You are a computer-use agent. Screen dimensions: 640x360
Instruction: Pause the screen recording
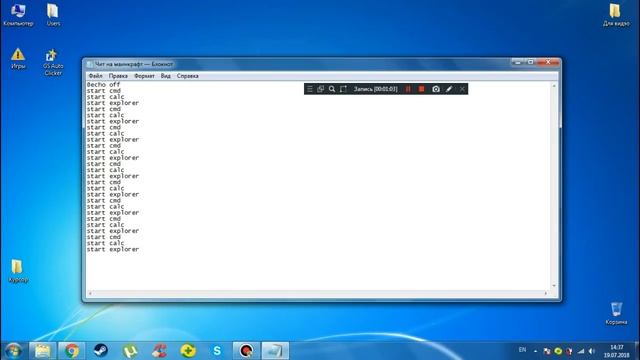pos(408,89)
